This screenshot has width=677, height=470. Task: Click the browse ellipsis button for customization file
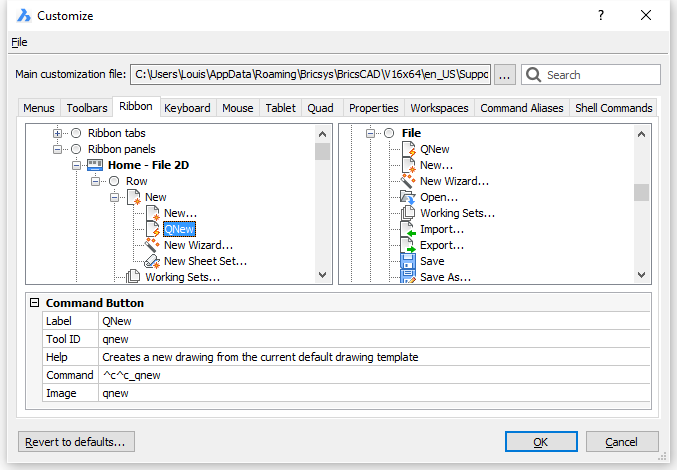tap(504, 75)
